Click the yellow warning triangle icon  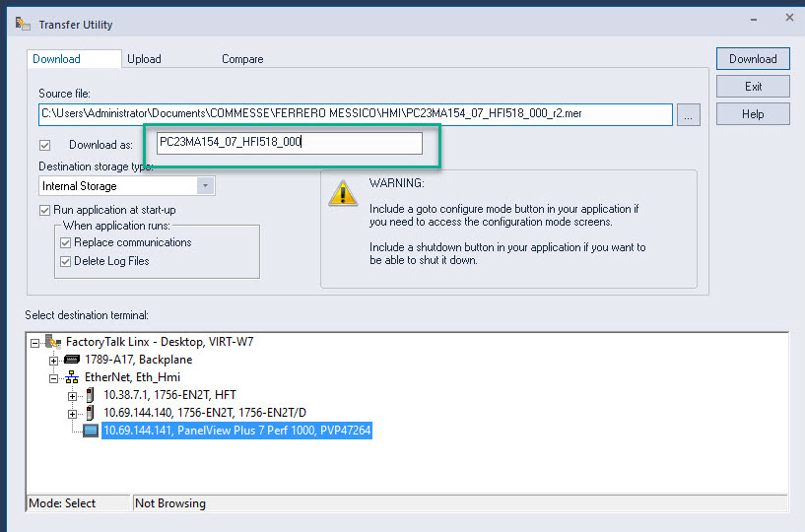(x=343, y=192)
